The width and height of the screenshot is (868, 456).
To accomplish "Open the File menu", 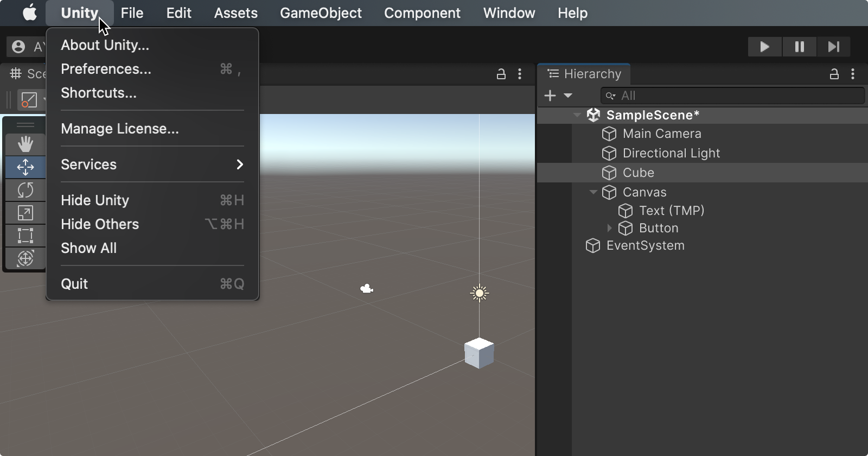I will [x=132, y=13].
